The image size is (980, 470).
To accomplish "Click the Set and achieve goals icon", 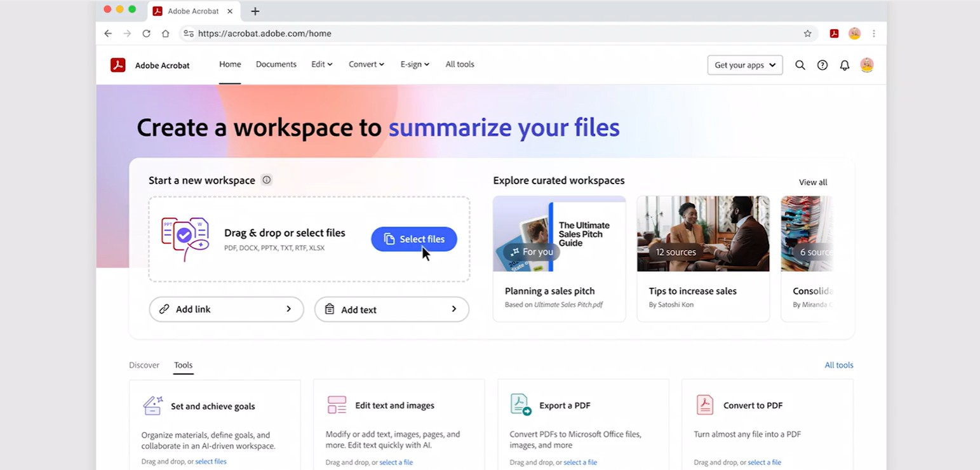I will [153, 406].
